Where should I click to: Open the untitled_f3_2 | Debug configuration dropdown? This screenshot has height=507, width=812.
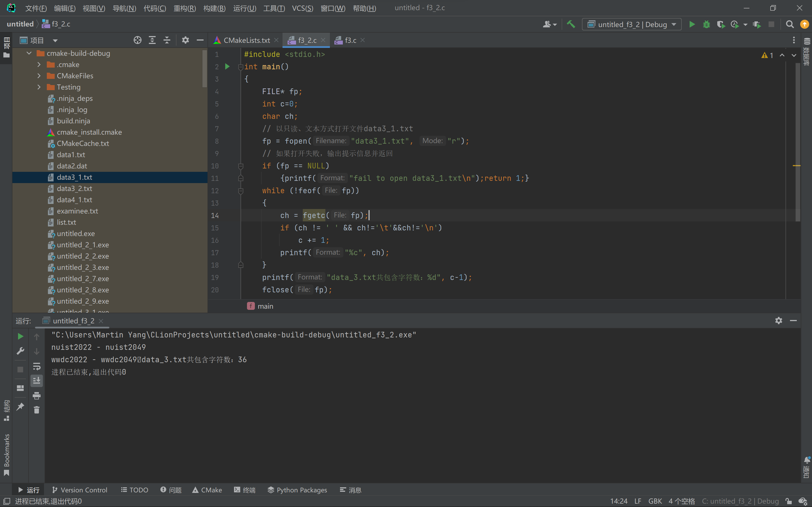pos(632,24)
